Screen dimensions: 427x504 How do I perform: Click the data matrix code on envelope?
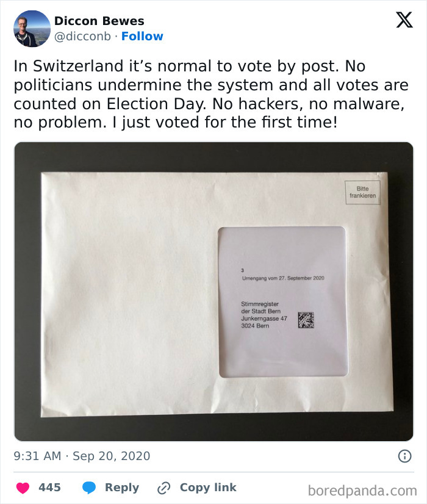pyautogui.click(x=306, y=320)
